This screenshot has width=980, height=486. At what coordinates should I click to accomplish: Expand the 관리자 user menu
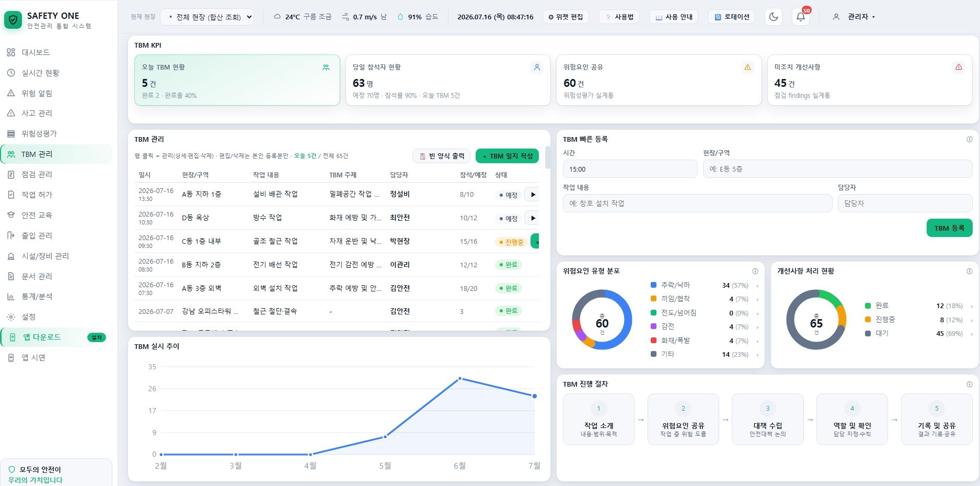pos(854,17)
